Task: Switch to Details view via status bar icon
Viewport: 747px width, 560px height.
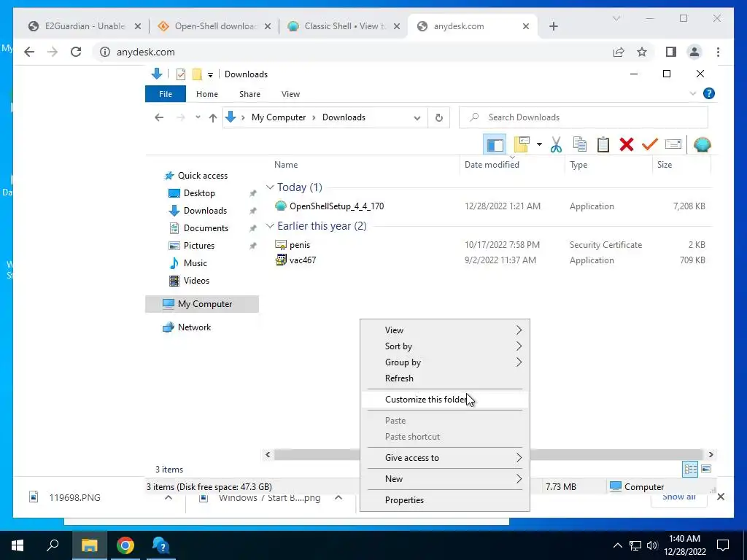Action: (x=690, y=469)
